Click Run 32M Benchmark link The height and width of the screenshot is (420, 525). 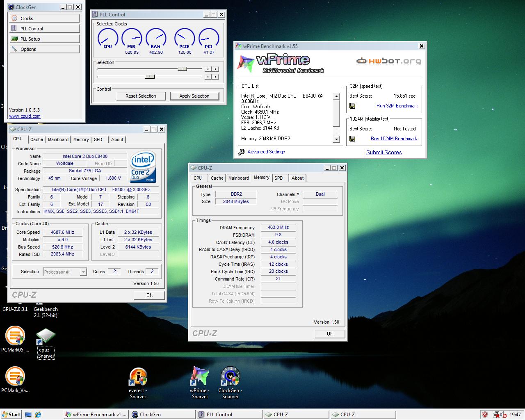coord(397,106)
